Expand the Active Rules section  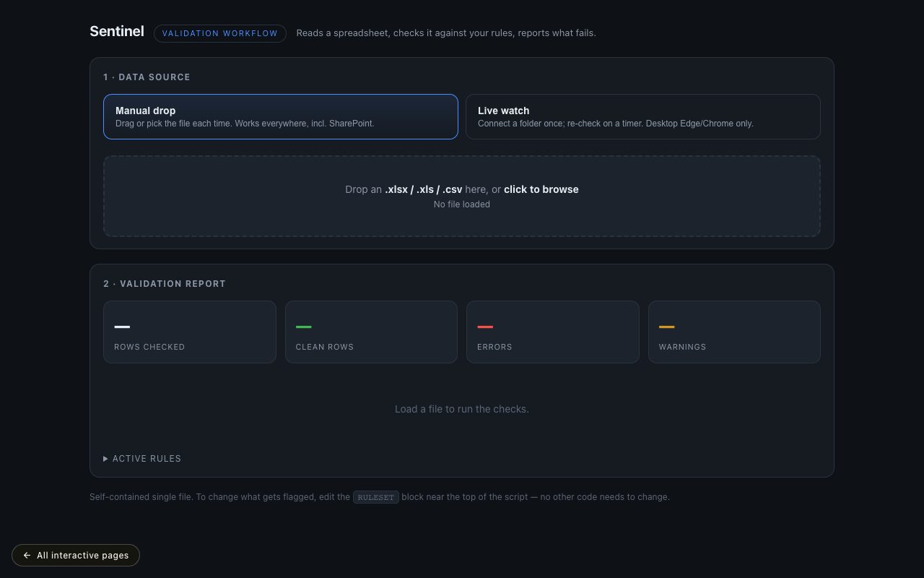(x=142, y=459)
